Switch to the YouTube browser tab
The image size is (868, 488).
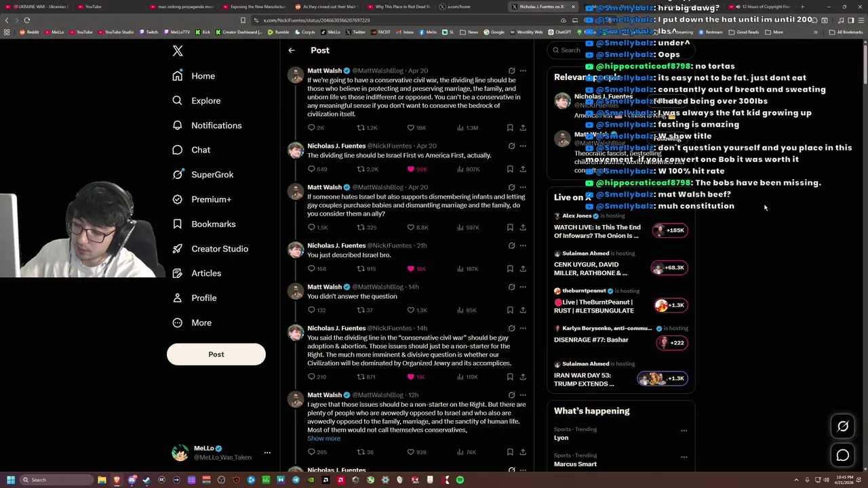coord(93,7)
